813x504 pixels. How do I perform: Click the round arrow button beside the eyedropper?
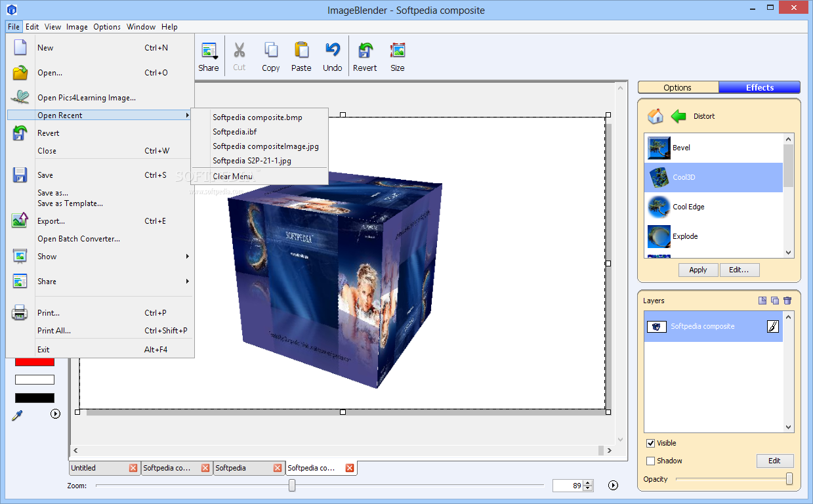point(55,413)
